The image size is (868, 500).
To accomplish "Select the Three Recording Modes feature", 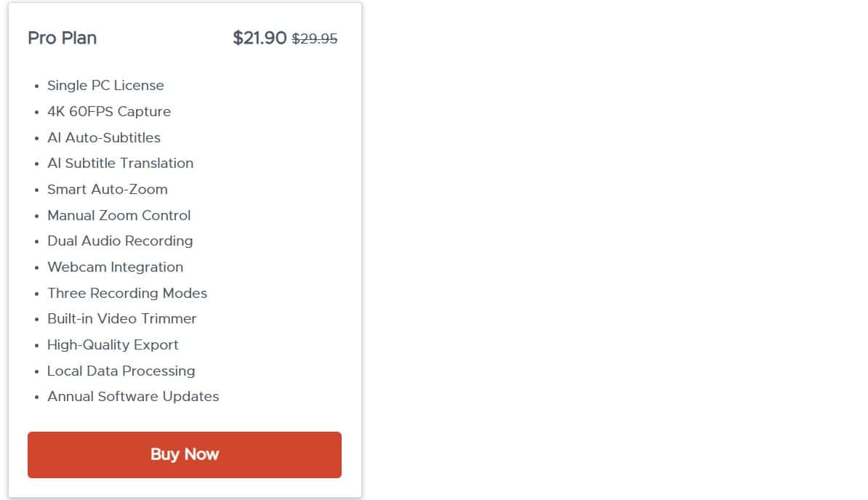I will click(x=127, y=293).
